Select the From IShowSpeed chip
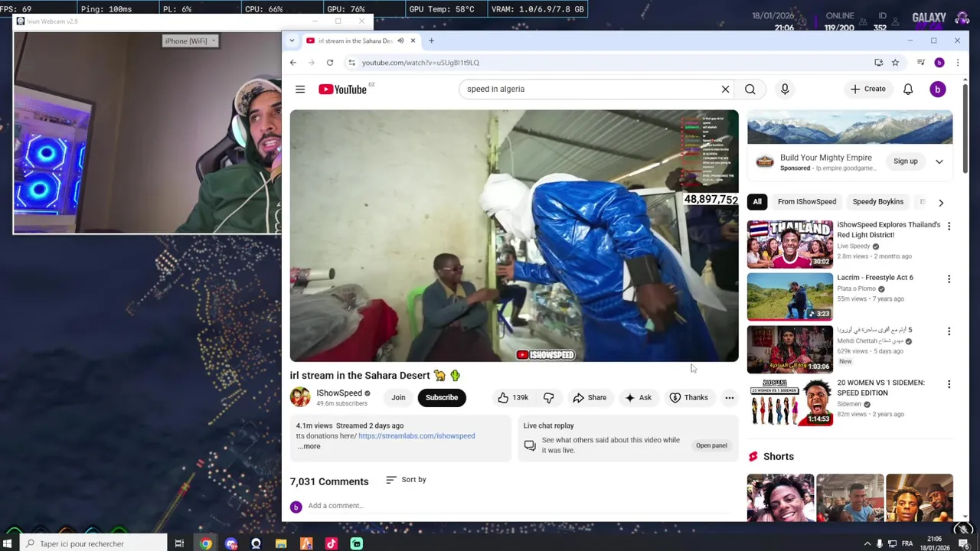 pyautogui.click(x=807, y=202)
